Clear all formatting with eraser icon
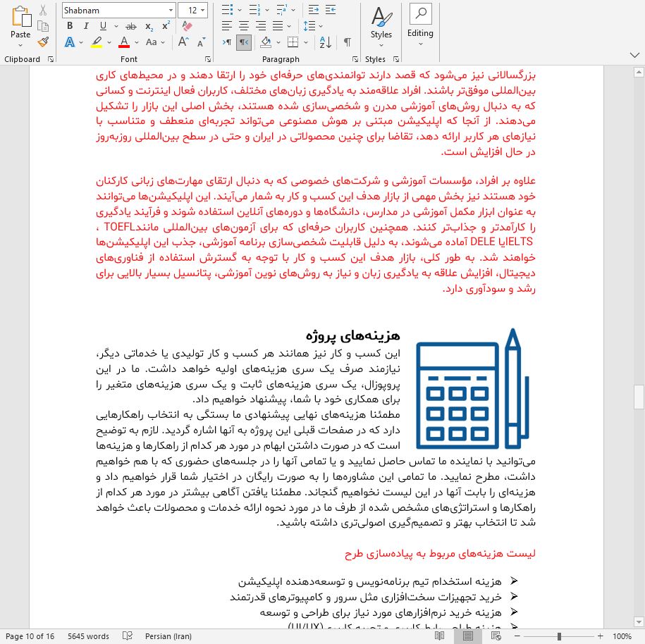This screenshot has width=645, height=644. click(186, 26)
